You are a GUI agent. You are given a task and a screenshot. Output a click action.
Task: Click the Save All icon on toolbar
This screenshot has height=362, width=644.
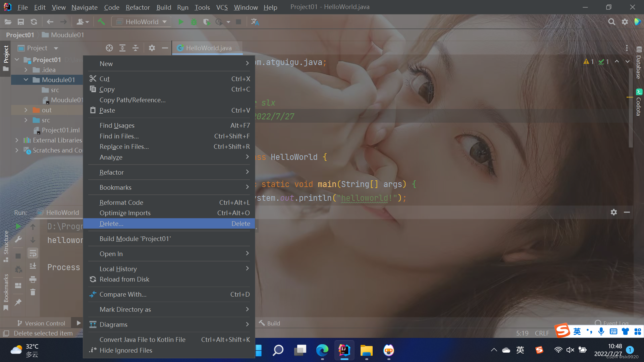point(20,21)
